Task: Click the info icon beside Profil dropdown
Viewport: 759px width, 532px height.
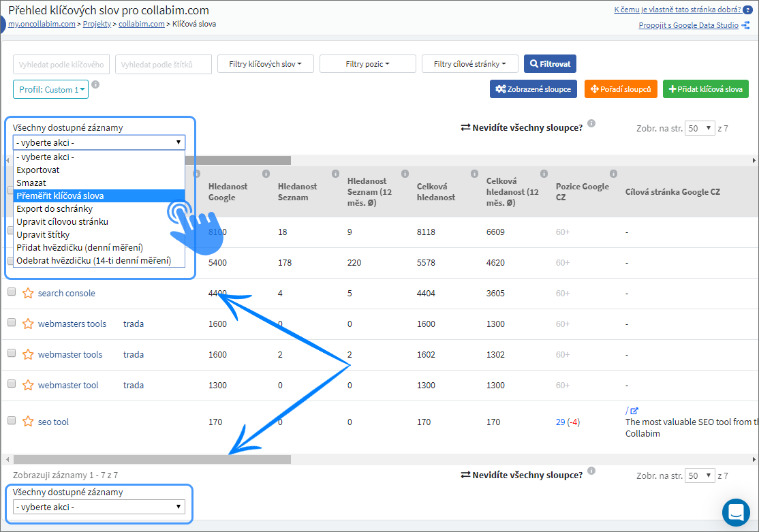Action: tap(96, 84)
